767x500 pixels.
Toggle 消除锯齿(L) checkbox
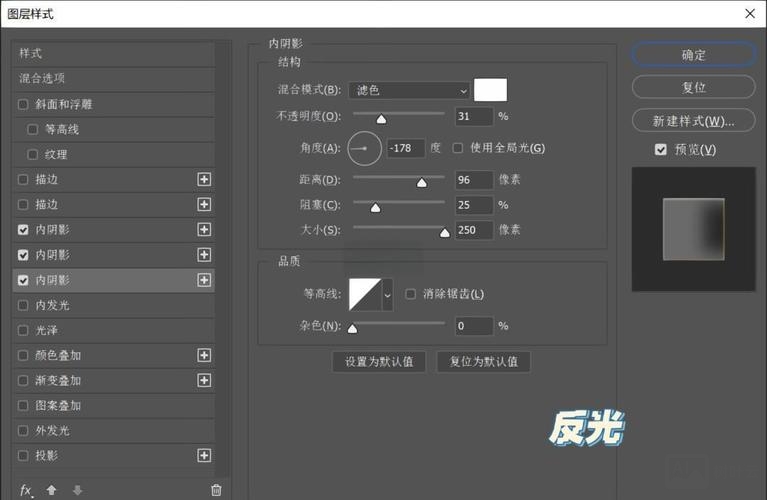410,294
